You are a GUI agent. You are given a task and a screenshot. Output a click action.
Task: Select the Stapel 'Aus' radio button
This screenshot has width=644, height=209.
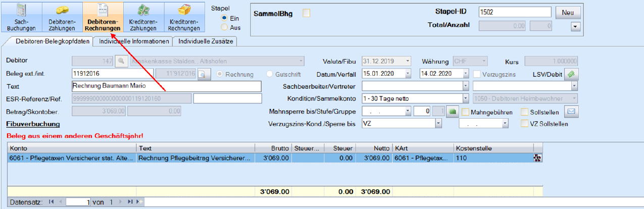[x=224, y=28]
